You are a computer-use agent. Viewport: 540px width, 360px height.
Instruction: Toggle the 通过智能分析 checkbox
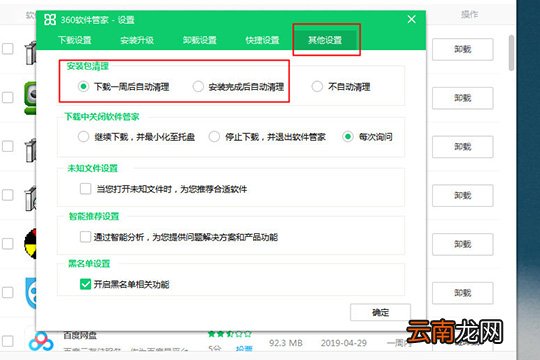coord(85,237)
